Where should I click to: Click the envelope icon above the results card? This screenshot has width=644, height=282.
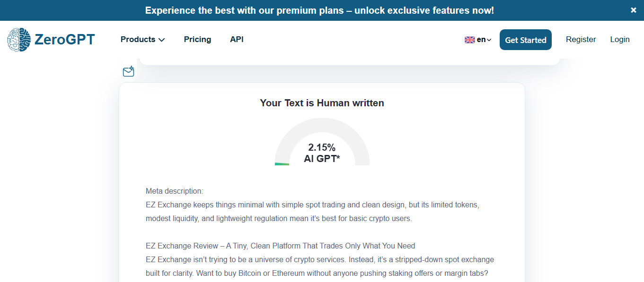pyautogui.click(x=128, y=71)
